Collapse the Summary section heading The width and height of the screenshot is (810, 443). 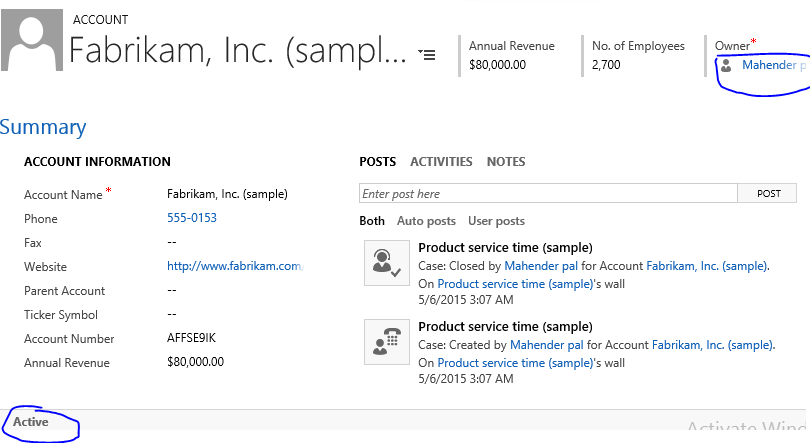coord(43,127)
